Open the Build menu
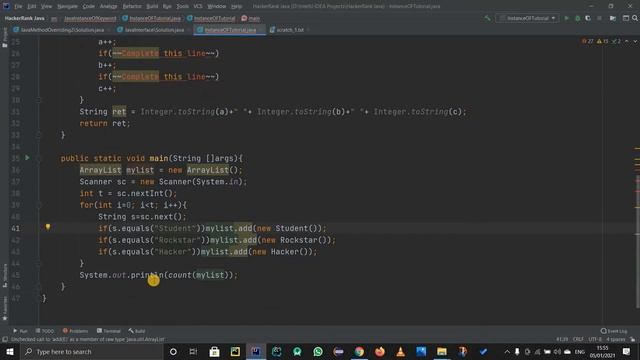This screenshot has height=360, width=640. click(152, 6)
